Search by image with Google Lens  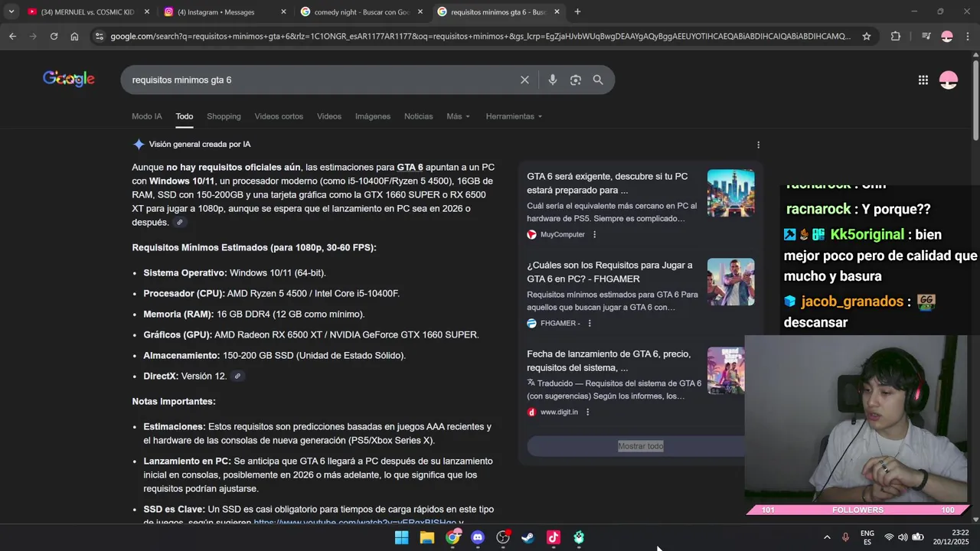tap(576, 80)
